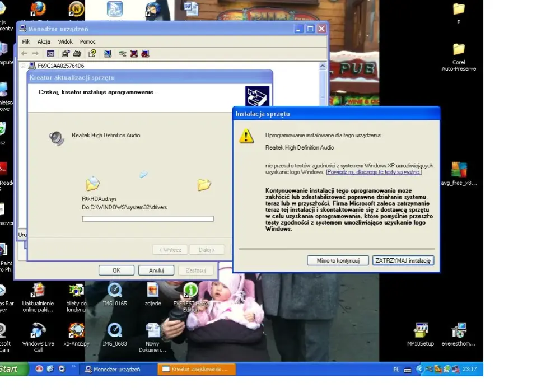Switch to 'Kreator znajdowania' taskbar button

coord(197,369)
